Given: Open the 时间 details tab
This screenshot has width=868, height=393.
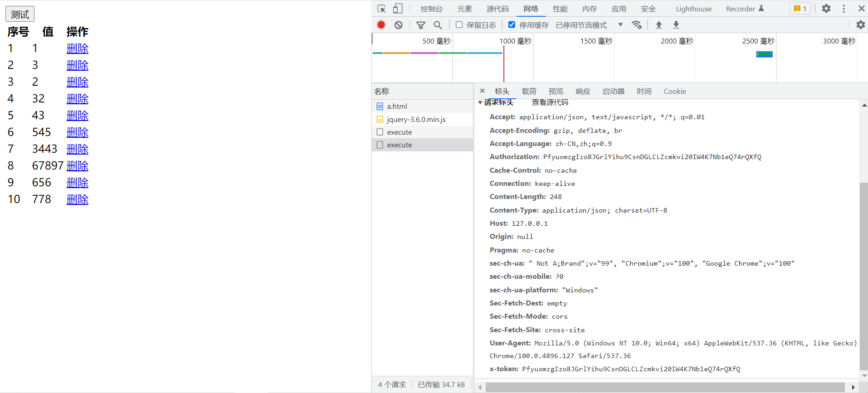Looking at the screenshot, I should tap(644, 91).
